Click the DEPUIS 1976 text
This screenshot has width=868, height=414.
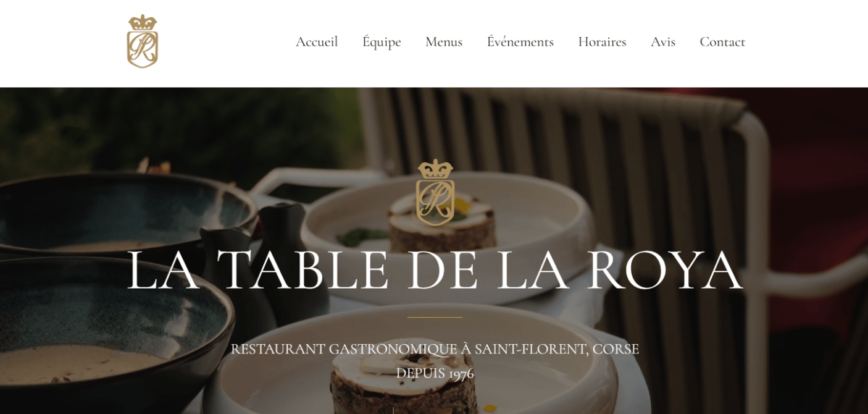pyautogui.click(x=435, y=373)
